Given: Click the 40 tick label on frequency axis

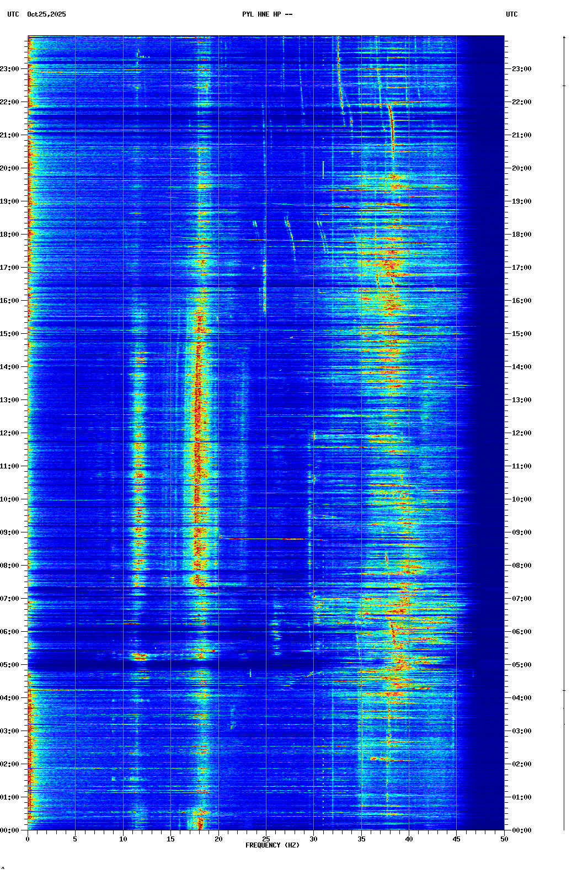Looking at the screenshot, I should 409,839.
